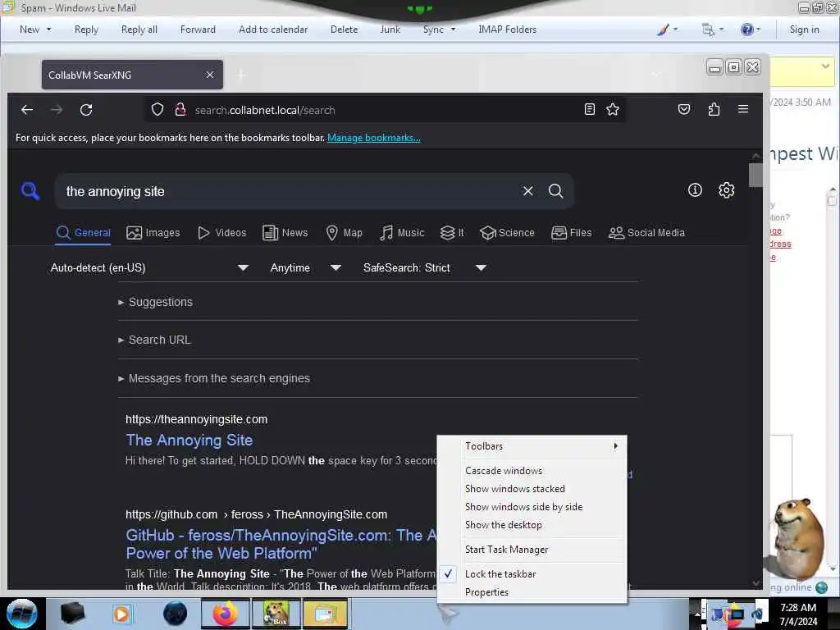Bookmark this page with the star

click(612, 109)
